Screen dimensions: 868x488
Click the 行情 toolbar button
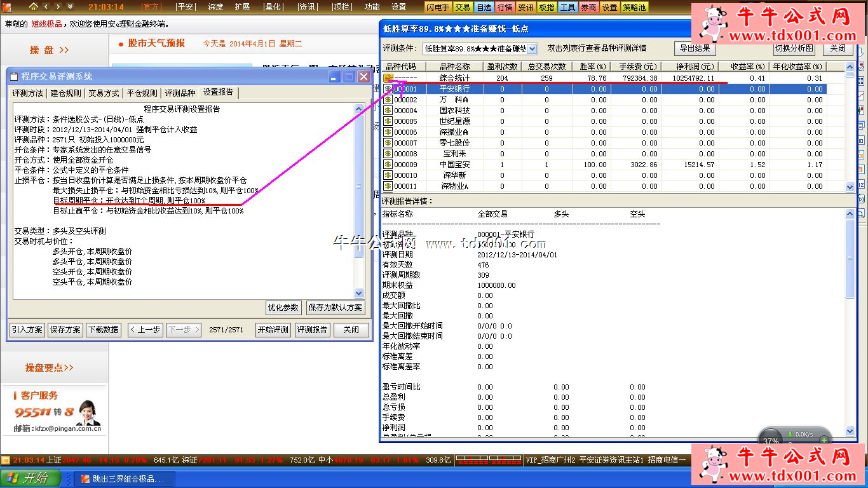coord(505,7)
